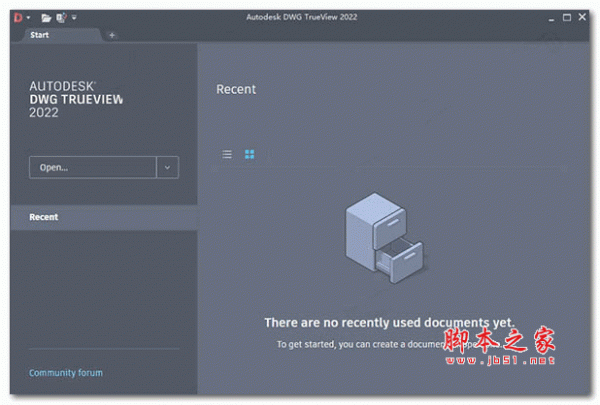Click the DWG Convert icon in toolbar

(61, 18)
